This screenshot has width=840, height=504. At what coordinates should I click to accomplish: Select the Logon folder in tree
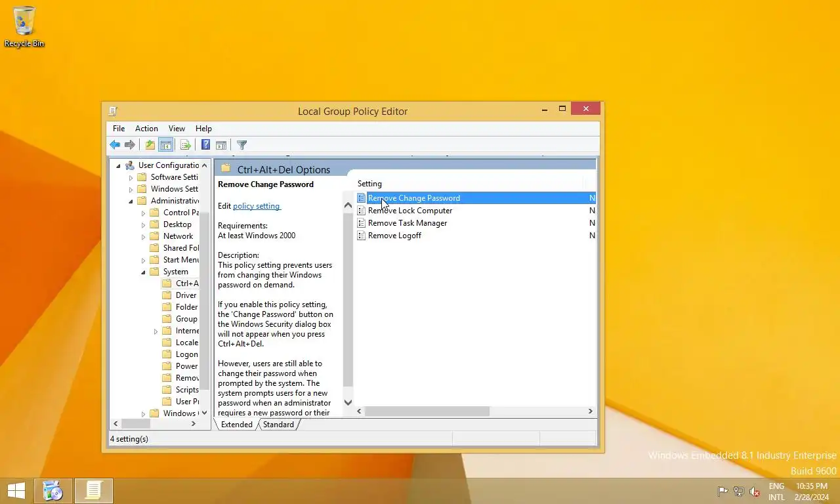(x=186, y=354)
